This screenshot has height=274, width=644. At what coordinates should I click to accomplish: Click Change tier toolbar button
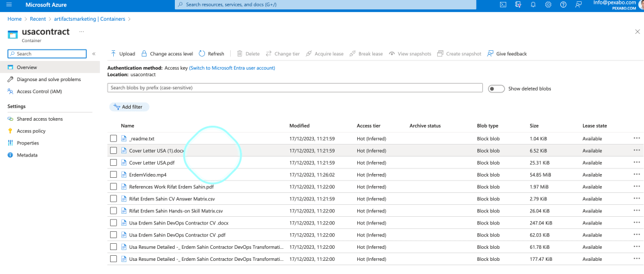(x=282, y=54)
